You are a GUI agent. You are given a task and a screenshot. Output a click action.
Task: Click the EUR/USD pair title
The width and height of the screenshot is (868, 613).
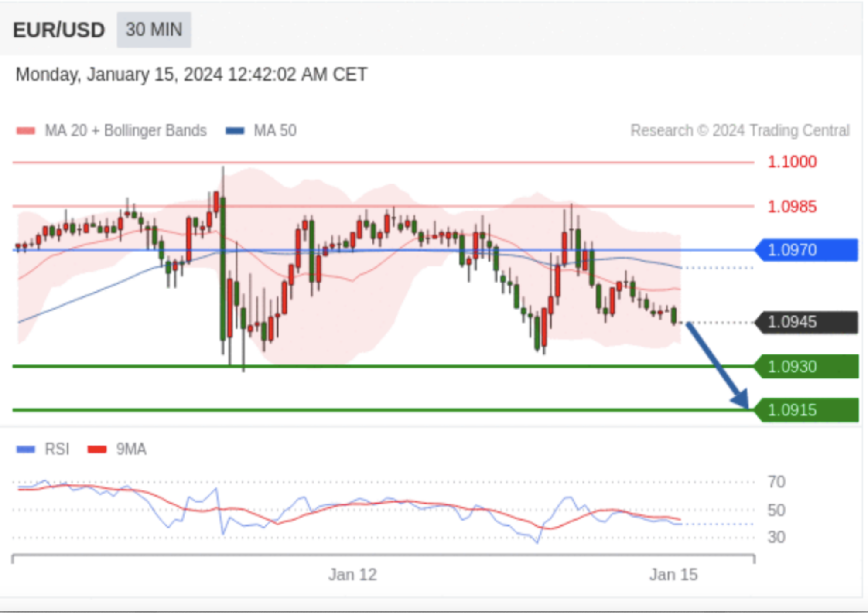(x=59, y=31)
